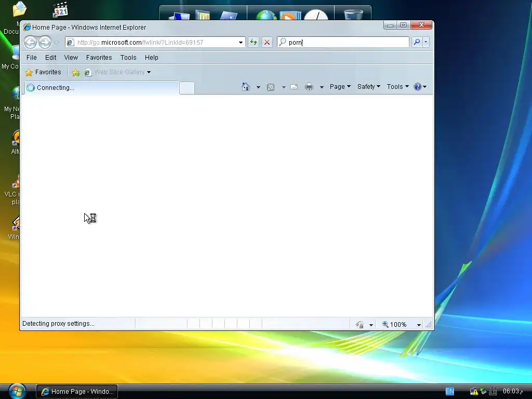The width and height of the screenshot is (532, 399).
Task: Open a new blank tab button
Action: click(187, 88)
